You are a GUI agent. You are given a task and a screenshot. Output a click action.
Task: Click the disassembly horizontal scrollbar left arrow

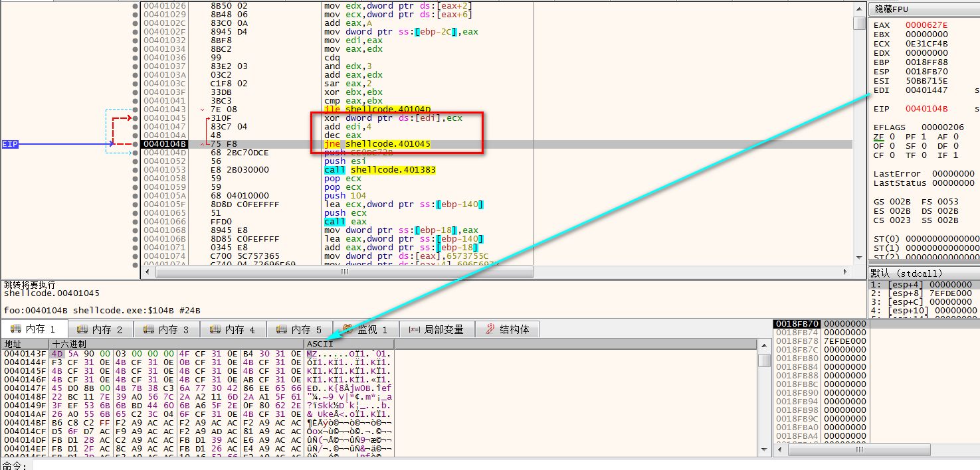pyautogui.click(x=147, y=272)
